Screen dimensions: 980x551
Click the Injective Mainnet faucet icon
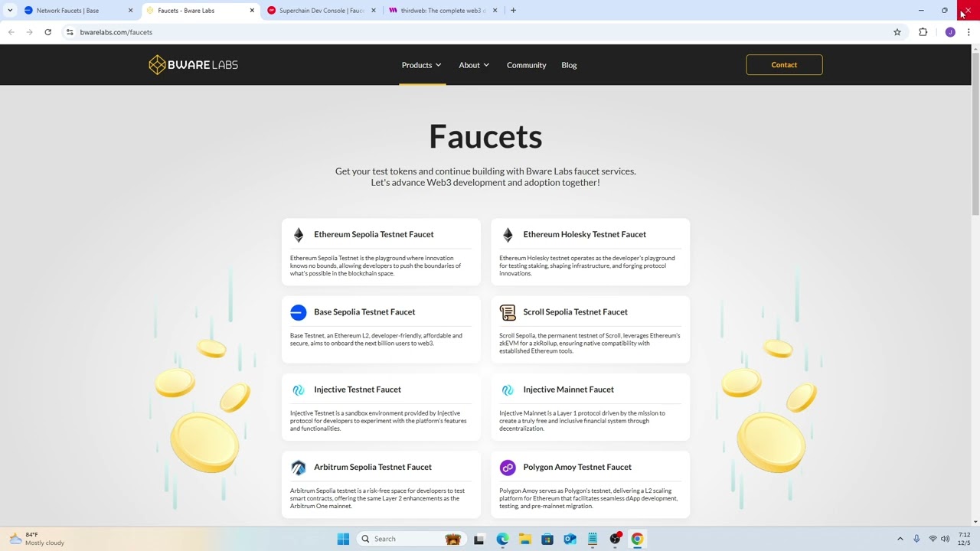tap(508, 390)
